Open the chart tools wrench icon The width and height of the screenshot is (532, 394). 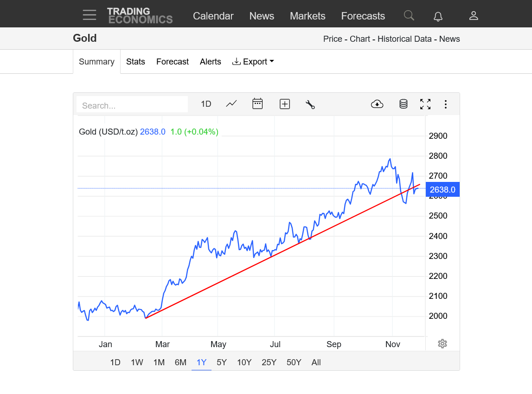tap(310, 104)
